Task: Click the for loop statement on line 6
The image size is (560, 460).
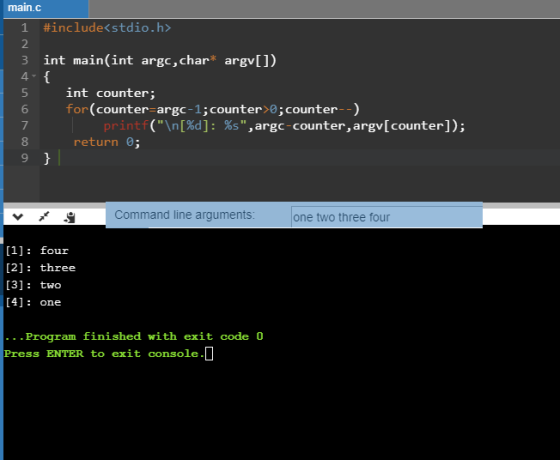Action: [x=213, y=109]
